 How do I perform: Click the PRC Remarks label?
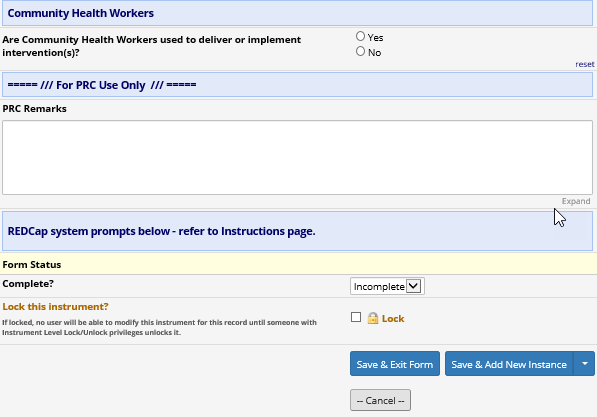click(x=34, y=109)
